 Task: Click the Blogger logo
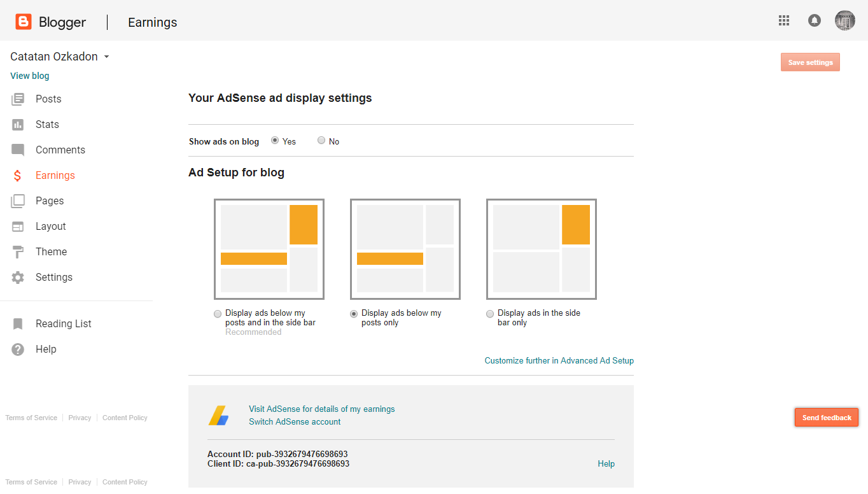tap(23, 21)
